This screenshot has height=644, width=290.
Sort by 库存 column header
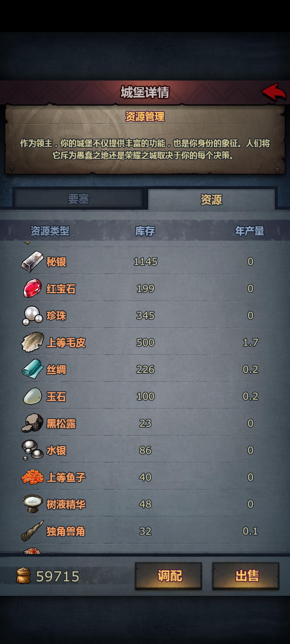[145, 231]
